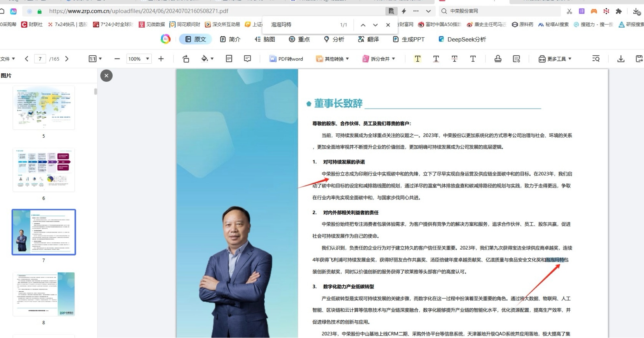This screenshot has height=338, width=644.
Task: Click the rotate page icon
Action: 186,59
